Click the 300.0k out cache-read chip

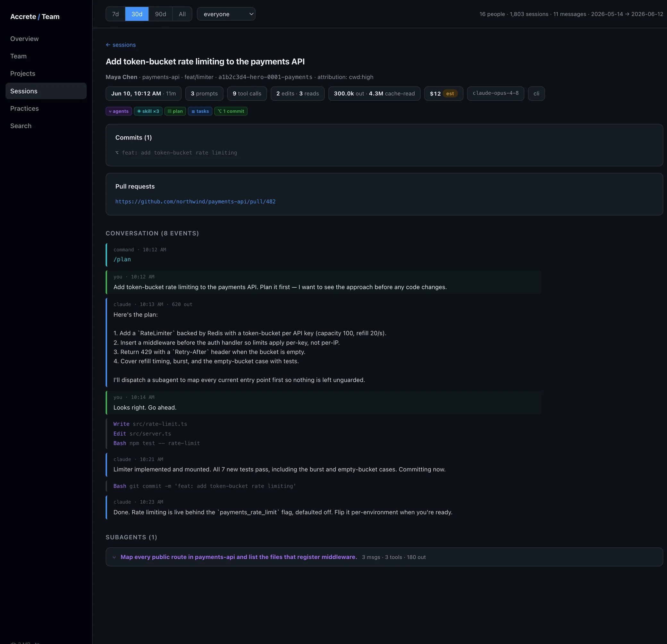374,94
